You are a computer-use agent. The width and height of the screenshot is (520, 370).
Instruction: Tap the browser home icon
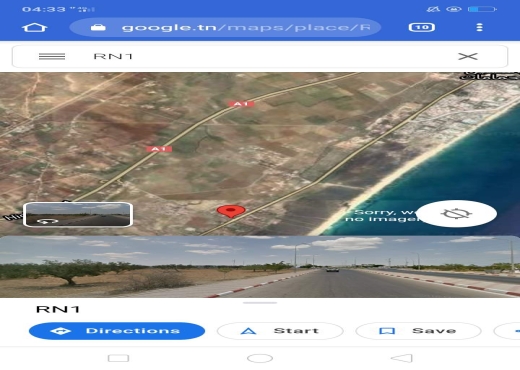[x=35, y=27]
